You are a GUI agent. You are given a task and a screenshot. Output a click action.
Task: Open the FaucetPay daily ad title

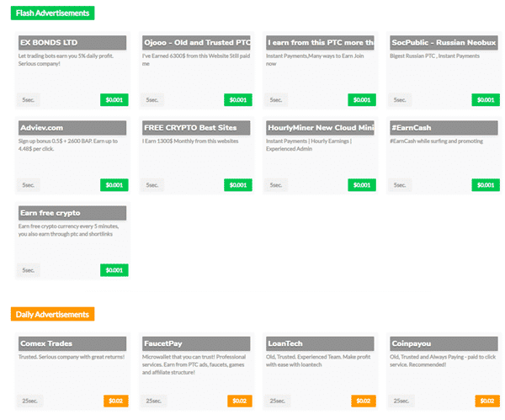(196, 343)
